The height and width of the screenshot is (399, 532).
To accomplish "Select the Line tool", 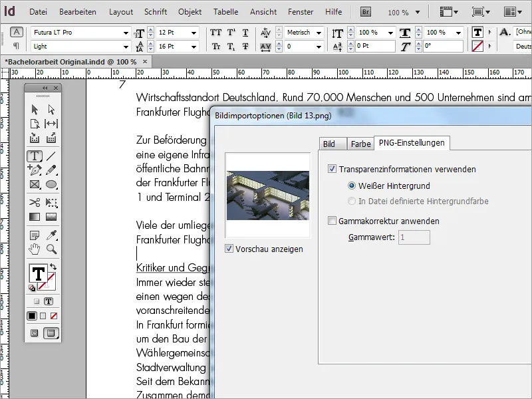I will [x=51, y=156].
